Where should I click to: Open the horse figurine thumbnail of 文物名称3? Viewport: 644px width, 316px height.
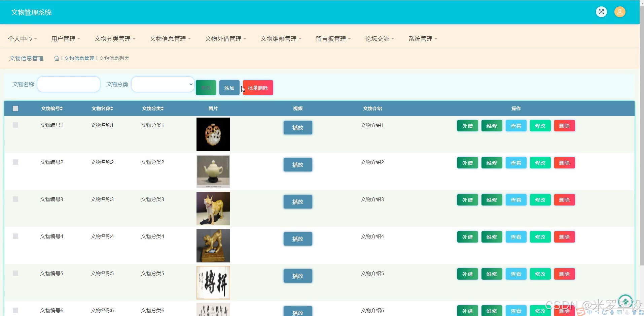(213, 209)
